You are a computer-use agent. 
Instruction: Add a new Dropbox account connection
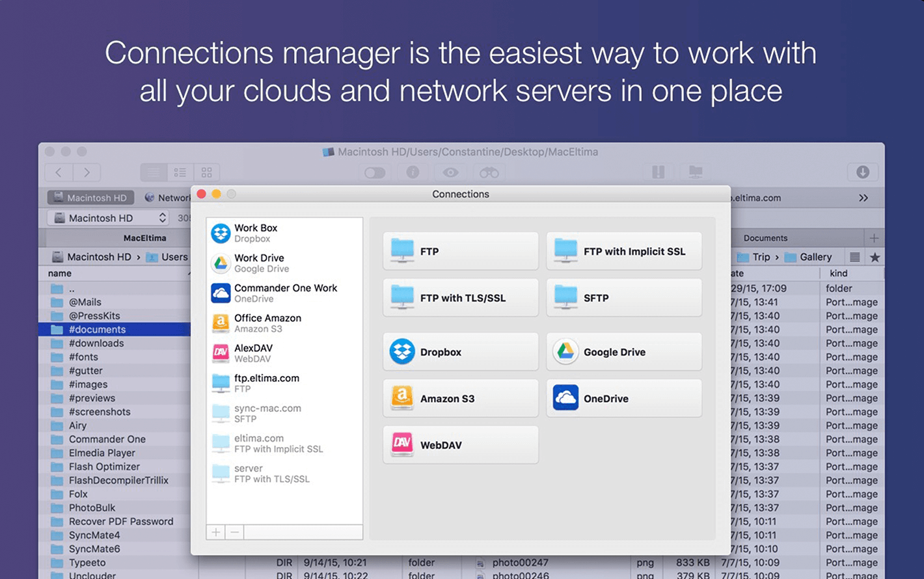(x=461, y=352)
